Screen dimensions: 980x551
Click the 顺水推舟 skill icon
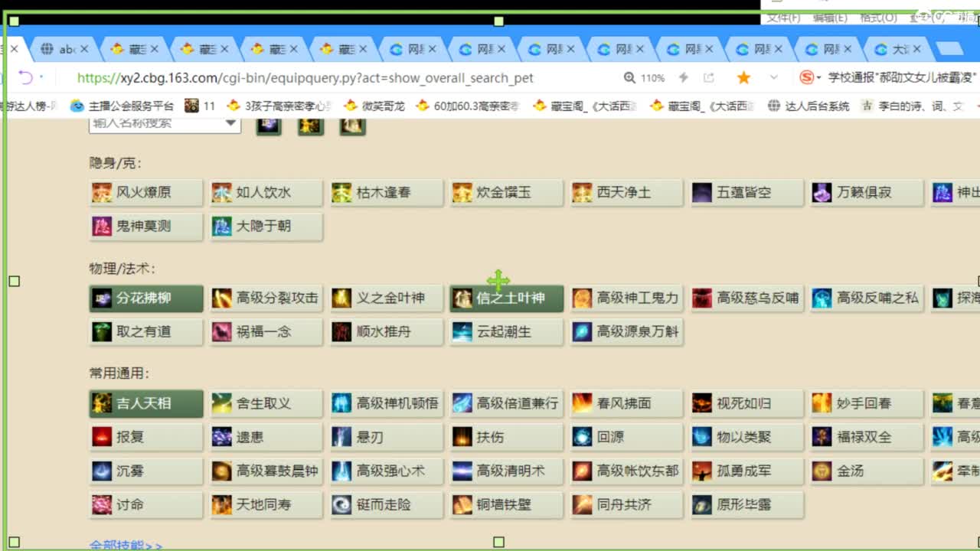click(x=341, y=332)
